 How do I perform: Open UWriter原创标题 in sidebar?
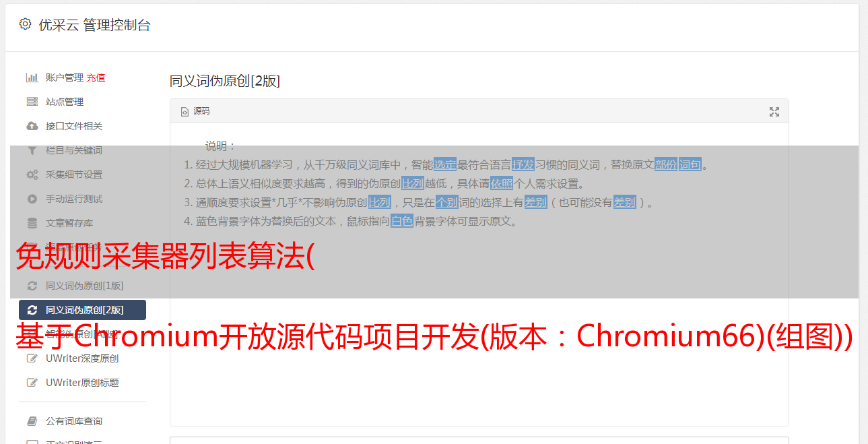tap(82, 383)
